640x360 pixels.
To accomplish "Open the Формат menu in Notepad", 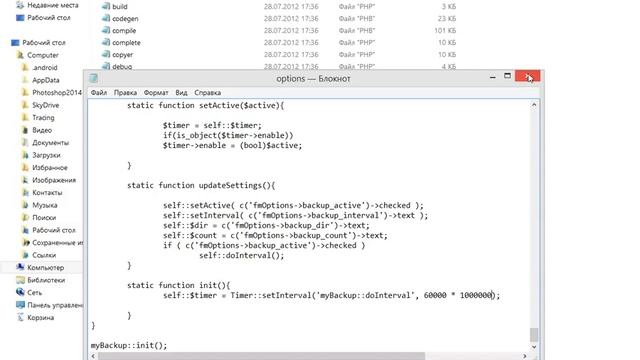I will coord(156,93).
